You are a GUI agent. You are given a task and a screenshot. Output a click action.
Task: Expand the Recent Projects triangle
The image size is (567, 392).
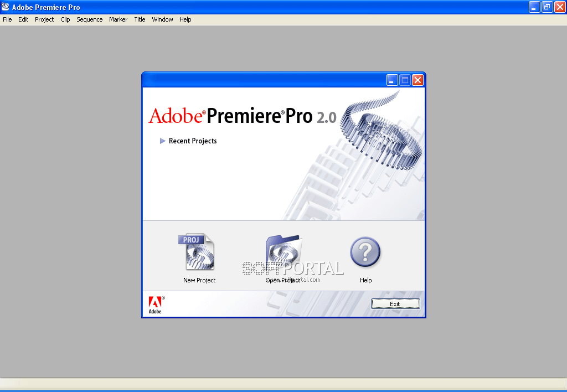(163, 141)
